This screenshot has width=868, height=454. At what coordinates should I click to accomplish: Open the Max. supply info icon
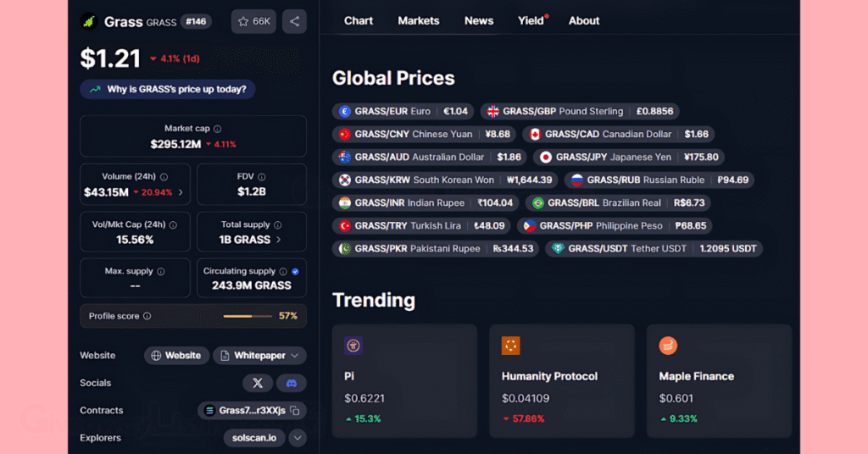click(161, 272)
